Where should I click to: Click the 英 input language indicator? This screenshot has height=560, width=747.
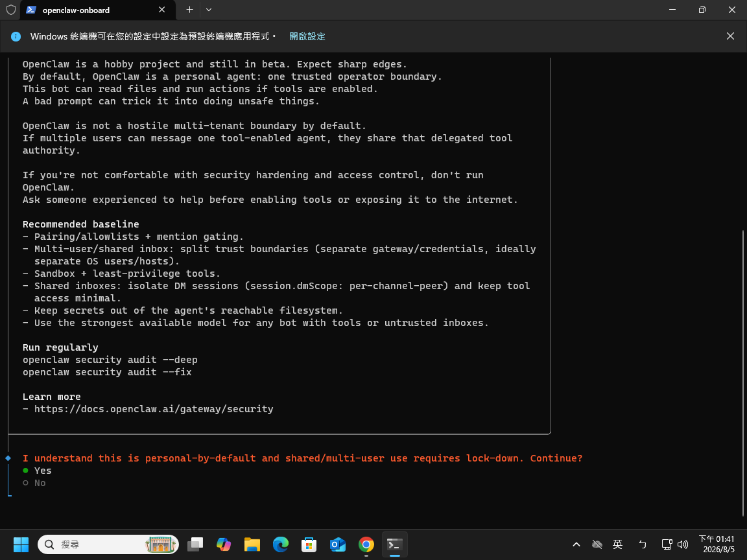[x=618, y=544]
